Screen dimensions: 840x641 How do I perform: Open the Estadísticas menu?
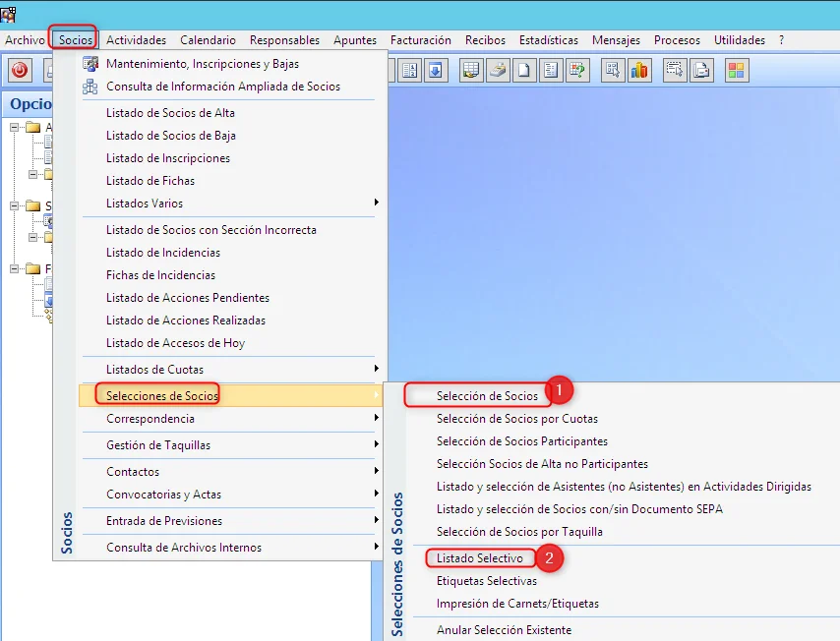point(548,40)
